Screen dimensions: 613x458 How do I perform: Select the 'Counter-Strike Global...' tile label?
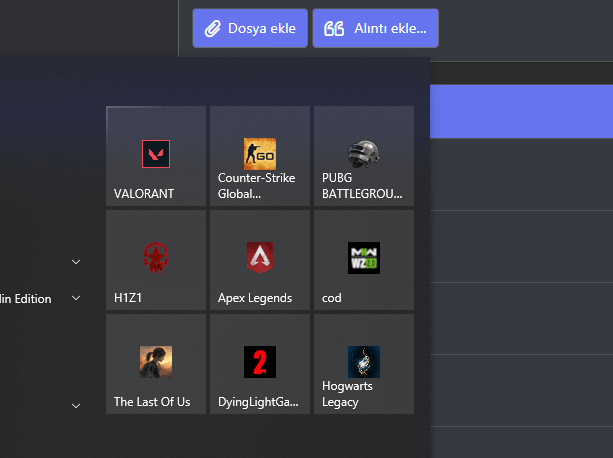coord(256,186)
